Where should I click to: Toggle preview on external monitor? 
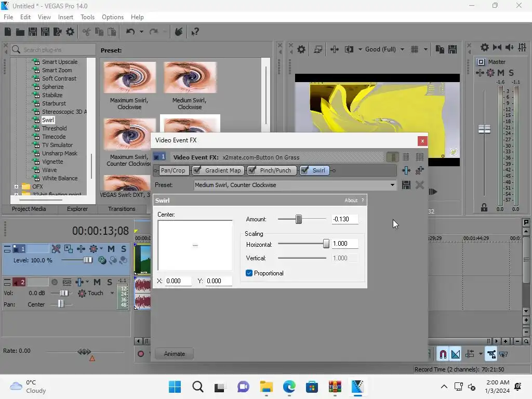(318, 49)
